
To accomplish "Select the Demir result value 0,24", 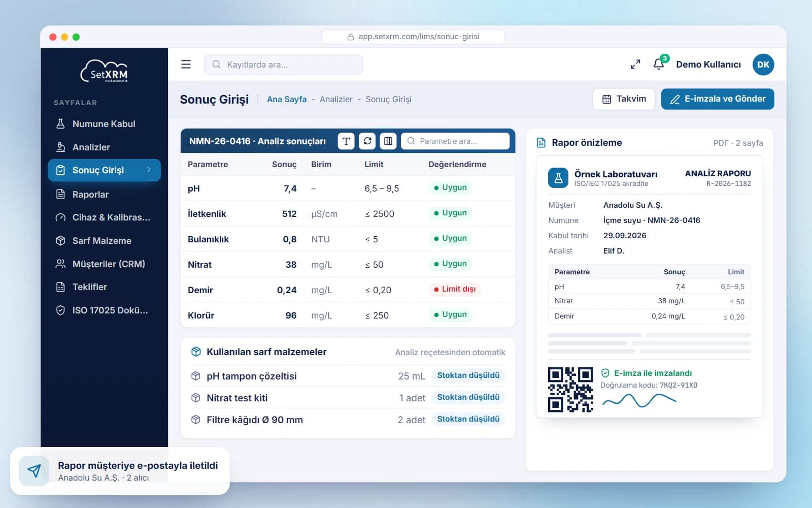I will pyautogui.click(x=287, y=290).
